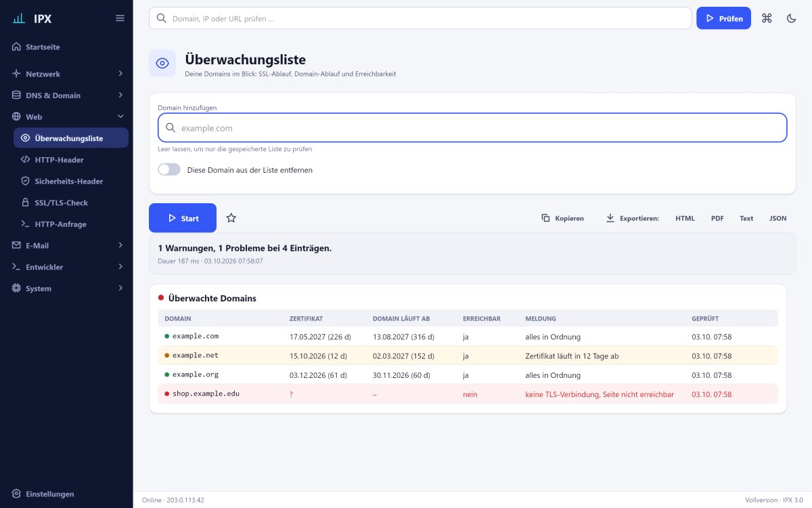
Task: Click the search icon in top search bar
Action: pyautogui.click(x=162, y=18)
